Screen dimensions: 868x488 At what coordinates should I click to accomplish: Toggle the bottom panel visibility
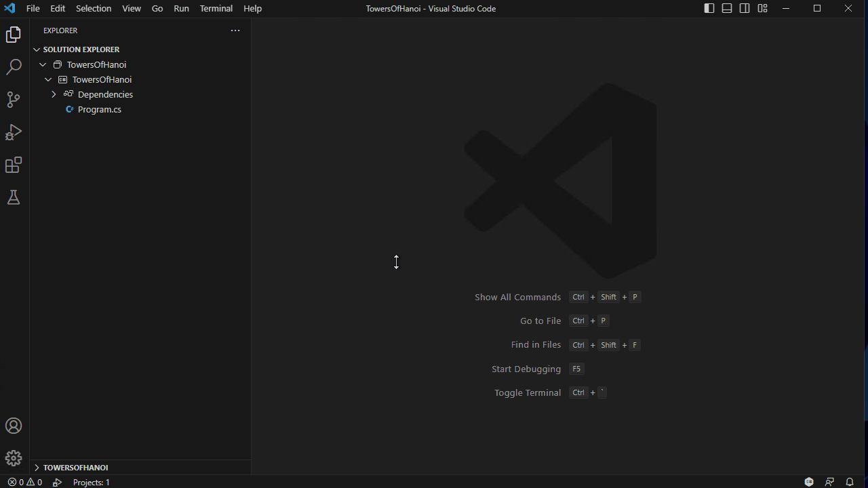coord(726,8)
